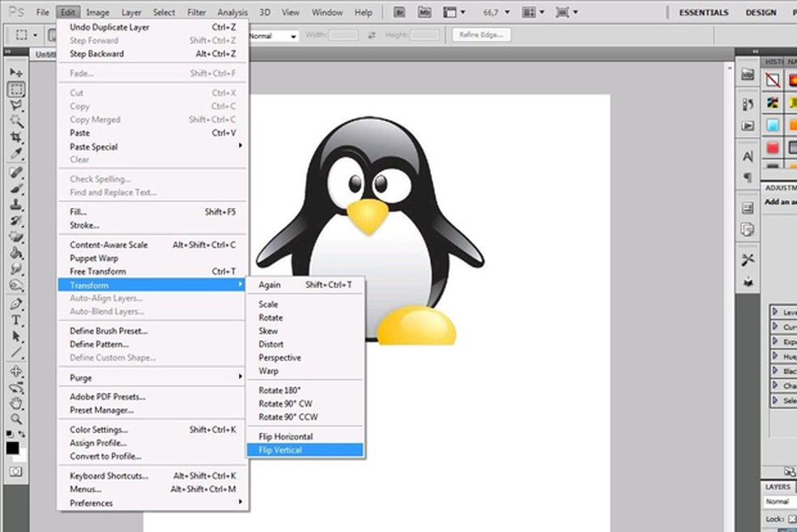Launch Bridge from the application bar
The height and width of the screenshot is (532, 797).
tap(398, 12)
